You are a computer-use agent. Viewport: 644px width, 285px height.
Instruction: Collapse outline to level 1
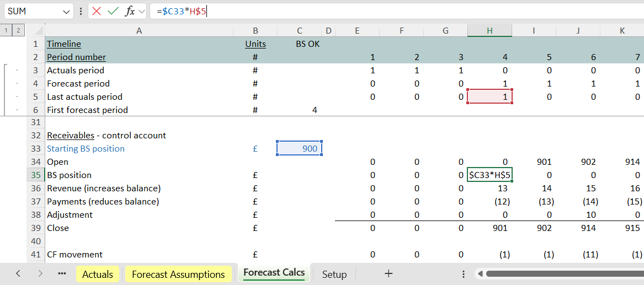click(7, 31)
